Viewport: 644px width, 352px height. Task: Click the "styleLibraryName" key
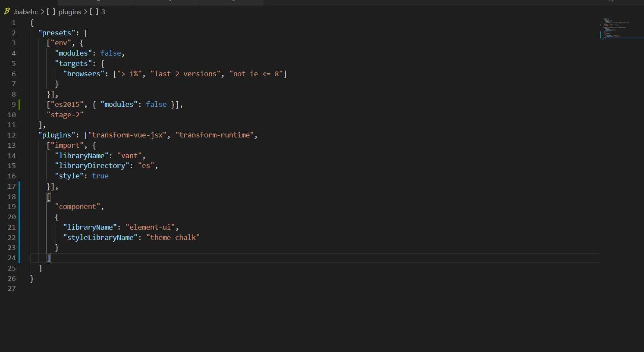pos(100,237)
